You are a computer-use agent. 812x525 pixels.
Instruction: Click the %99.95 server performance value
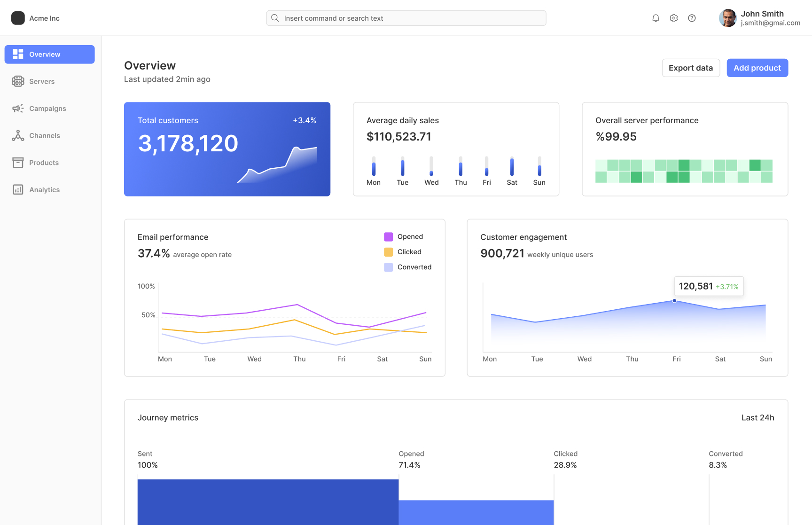[x=616, y=137]
